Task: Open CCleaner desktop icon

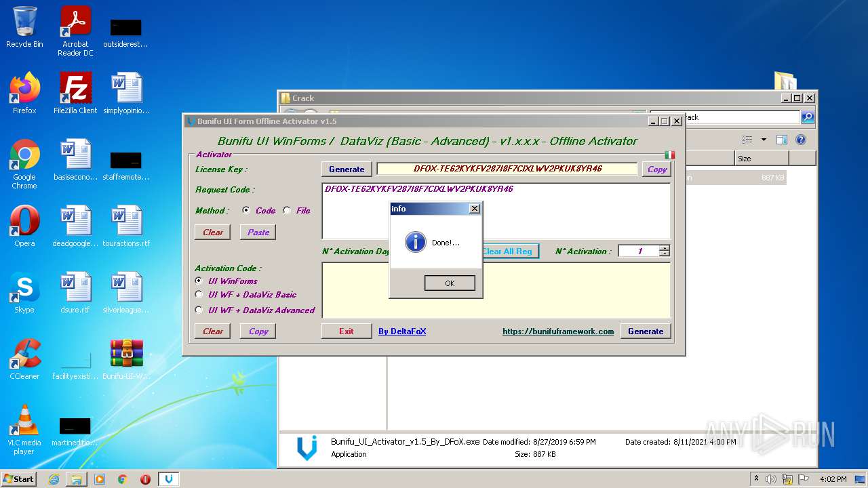Action: tap(24, 359)
